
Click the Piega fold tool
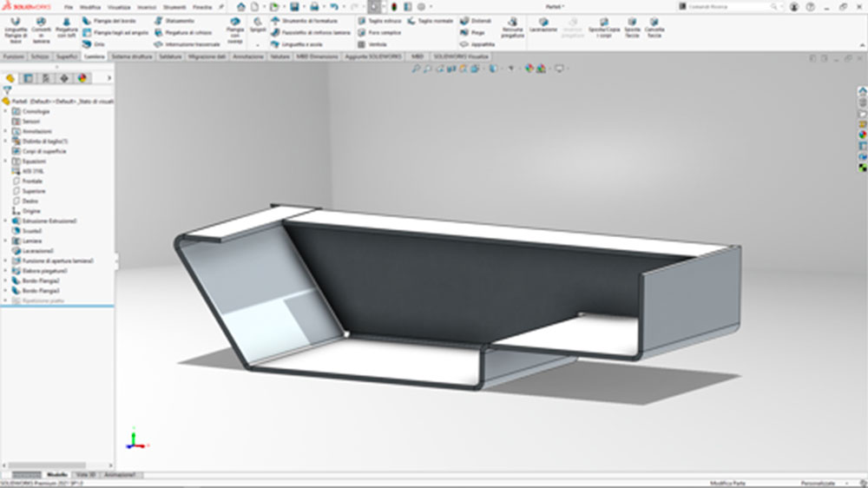(x=472, y=33)
